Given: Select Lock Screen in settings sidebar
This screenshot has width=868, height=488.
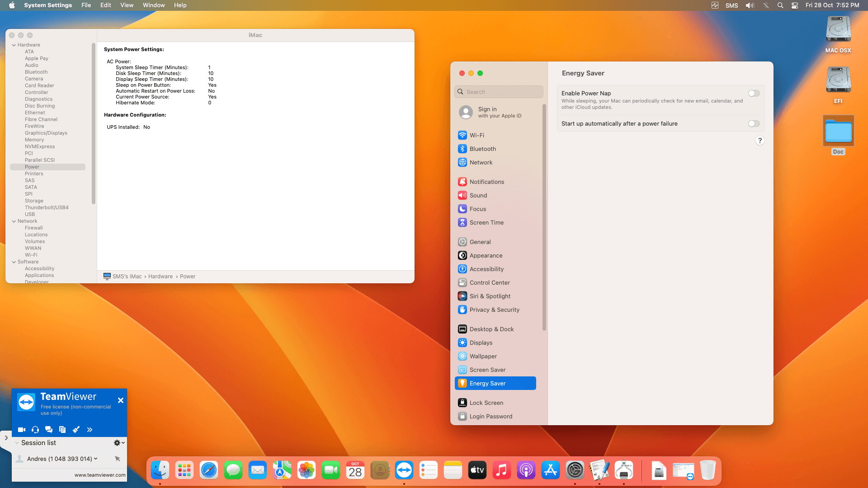Looking at the screenshot, I should (x=486, y=403).
